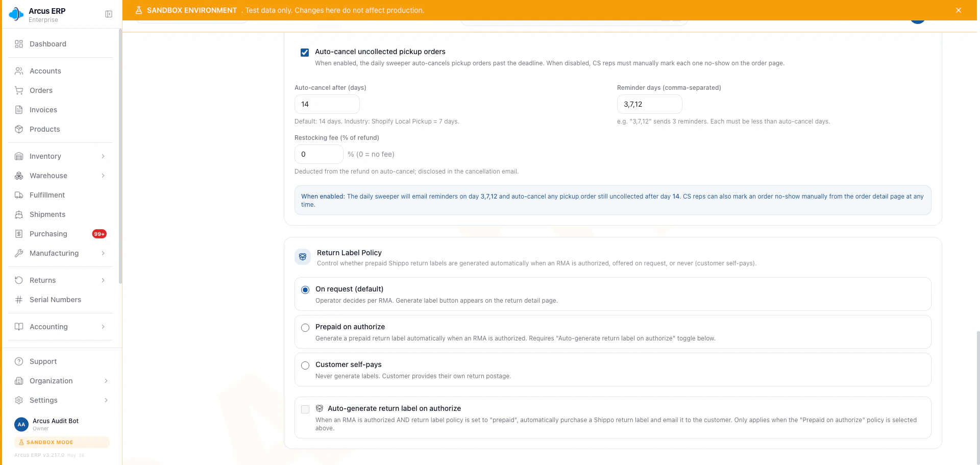Click the 'Arcus ERP v3.217.0' version text
This screenshot has width=980, height=465.
(x=39, y=455)
